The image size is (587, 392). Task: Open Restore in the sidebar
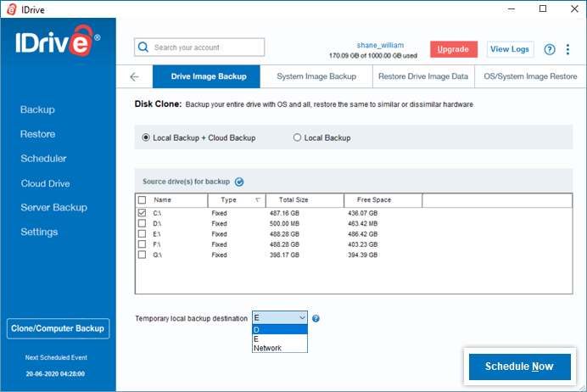pos(37,134)
